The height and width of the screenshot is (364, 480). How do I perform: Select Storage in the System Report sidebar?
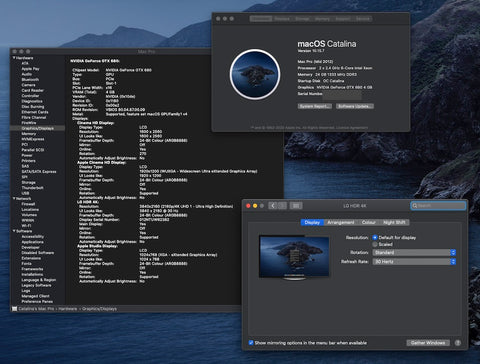tap(28, 182)
